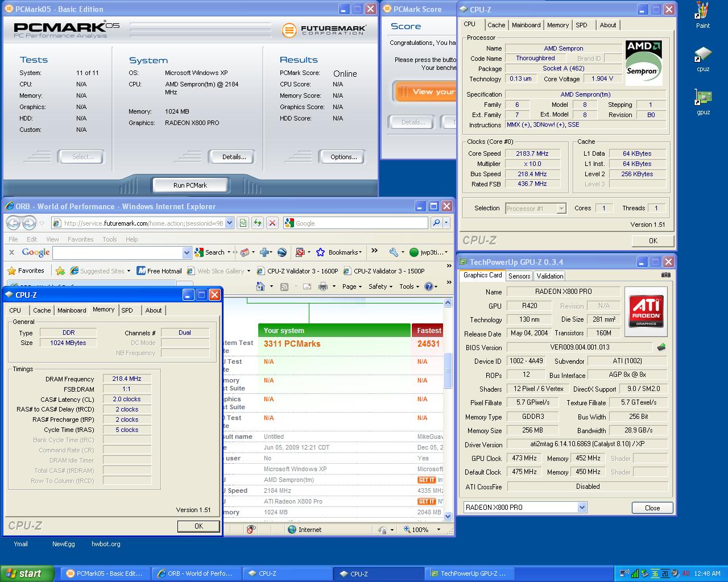Click the zoom magnifier in IE status bar
The height and width of the screenshot is (582, 728).
coord(407,530)
